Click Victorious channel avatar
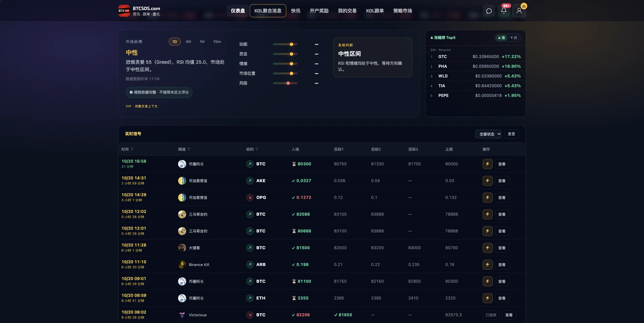This screenshot has height=323, width=644. tap(182, 315)
